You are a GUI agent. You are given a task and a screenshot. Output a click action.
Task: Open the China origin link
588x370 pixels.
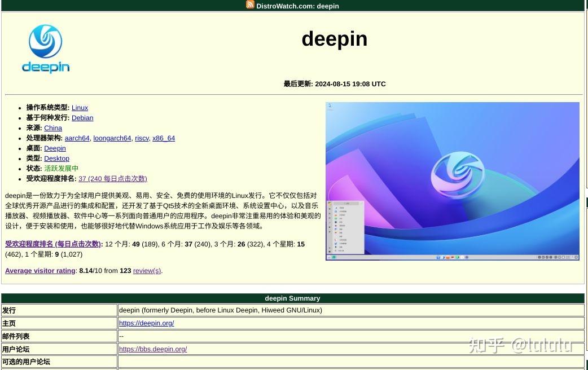click(x=53, y=128)
